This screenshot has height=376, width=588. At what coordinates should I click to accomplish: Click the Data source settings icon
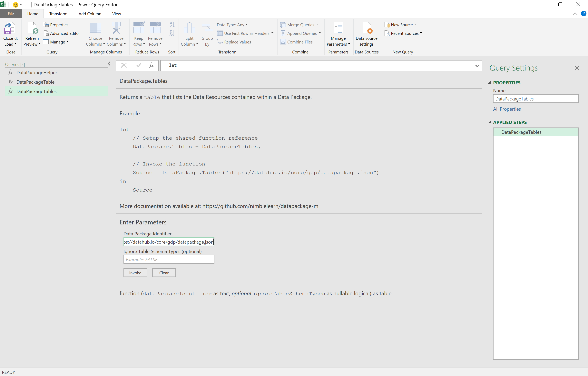366,28
